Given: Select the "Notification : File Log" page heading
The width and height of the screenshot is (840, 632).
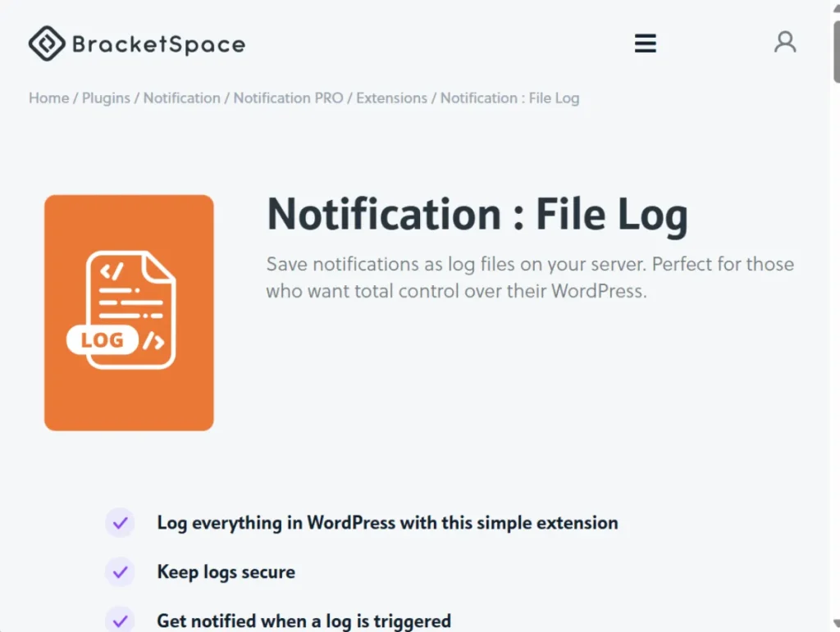Looking at the screenshot, I should (x=476, y=214).
